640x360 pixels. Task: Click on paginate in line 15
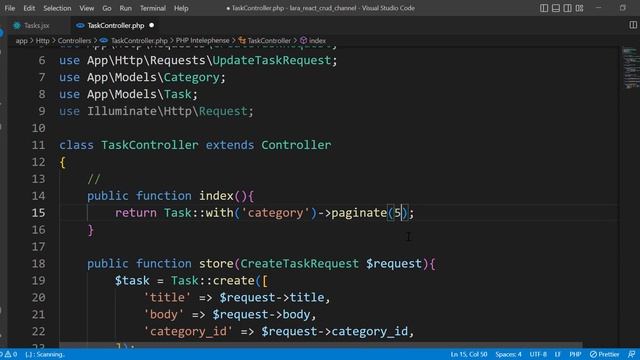point(359,213)
